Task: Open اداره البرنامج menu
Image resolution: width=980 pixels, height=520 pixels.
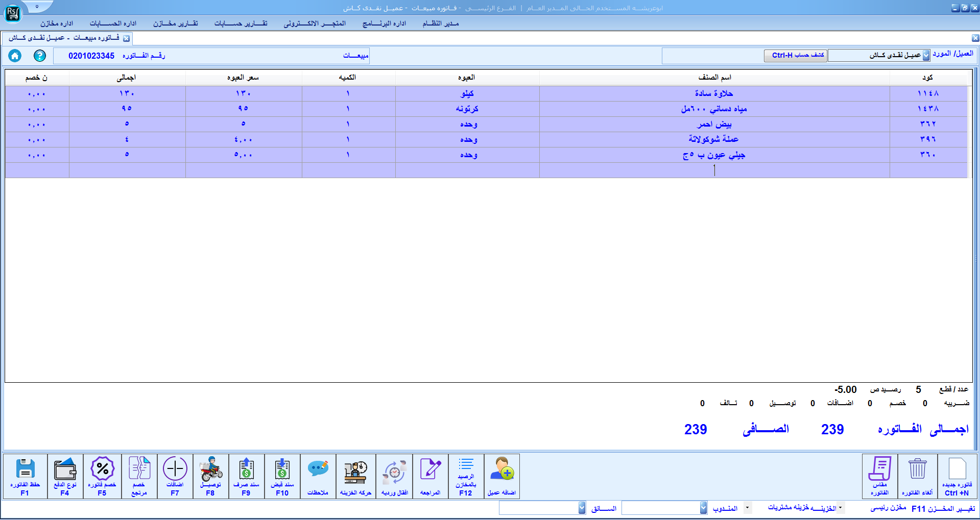Action: [x=385, y=23]
